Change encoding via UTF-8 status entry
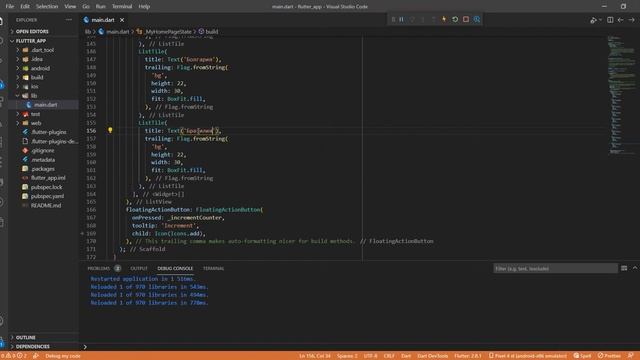 (371, 356)
